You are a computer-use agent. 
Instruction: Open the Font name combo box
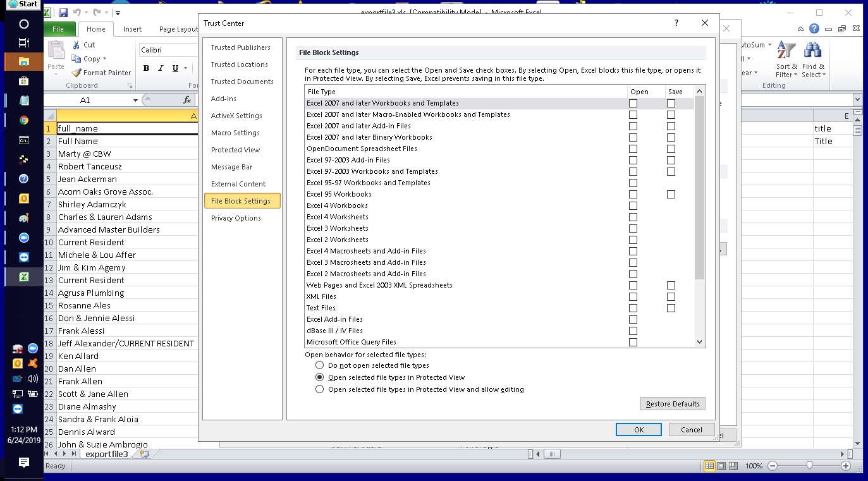(x=169, y=50)
